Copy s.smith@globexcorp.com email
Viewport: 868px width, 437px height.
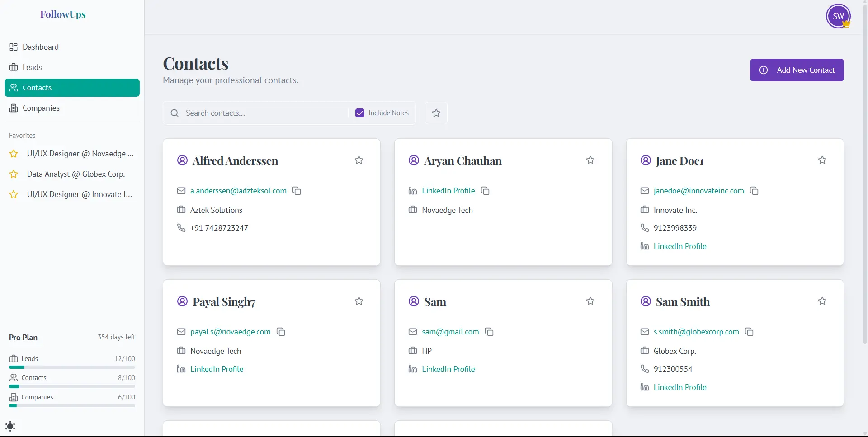click(749, 332)
